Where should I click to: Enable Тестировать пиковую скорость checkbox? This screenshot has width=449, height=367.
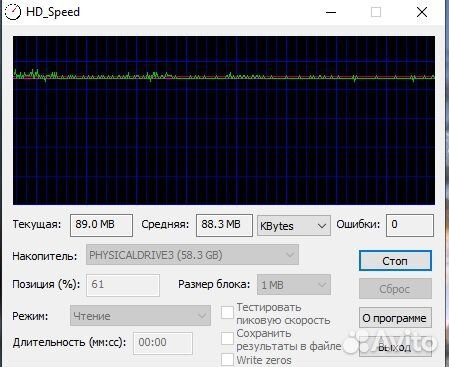(227, 313)
